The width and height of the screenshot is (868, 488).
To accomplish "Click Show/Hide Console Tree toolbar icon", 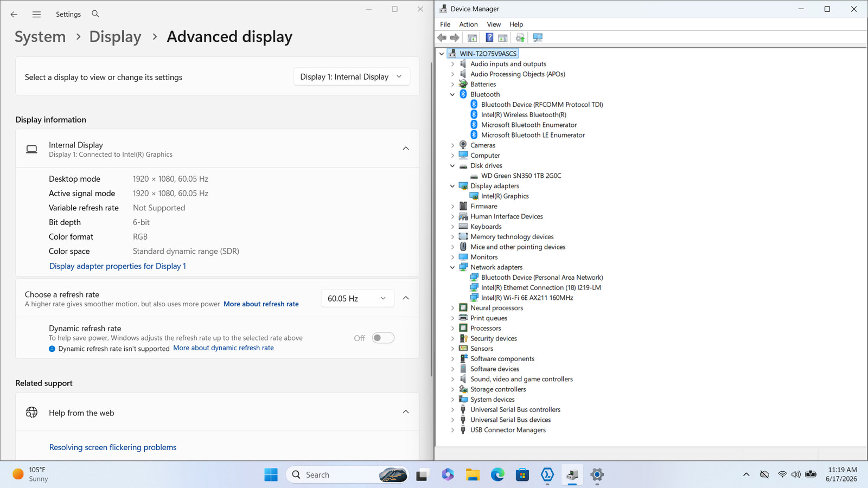I will click(x=472, y=37).
